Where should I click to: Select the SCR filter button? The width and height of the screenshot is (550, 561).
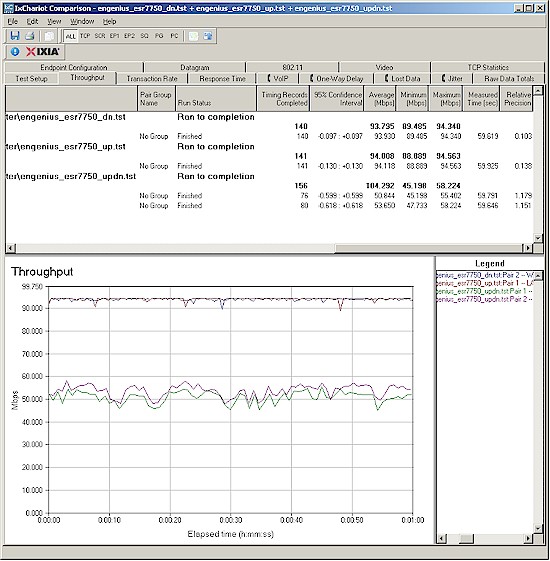point(100,36)
